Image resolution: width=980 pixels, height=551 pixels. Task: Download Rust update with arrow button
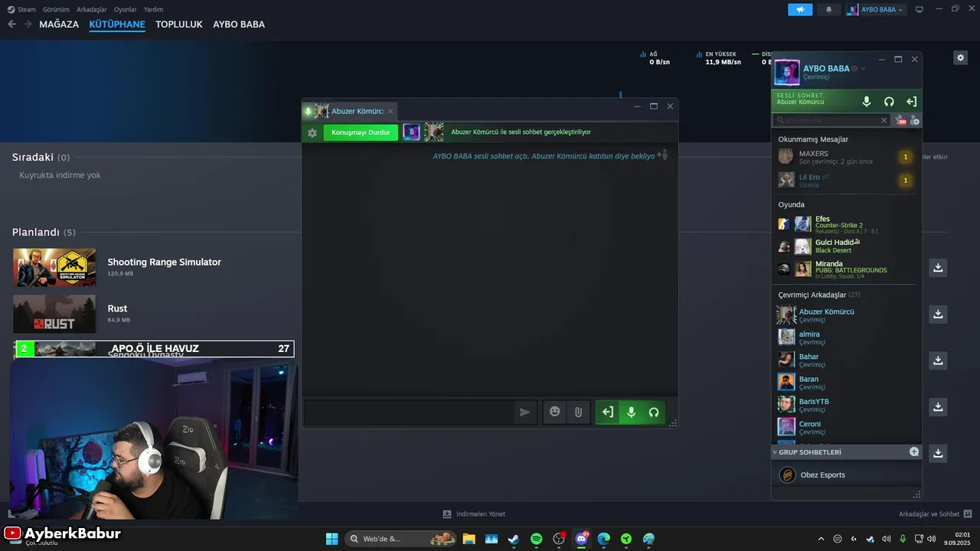(x=938, y=314)
